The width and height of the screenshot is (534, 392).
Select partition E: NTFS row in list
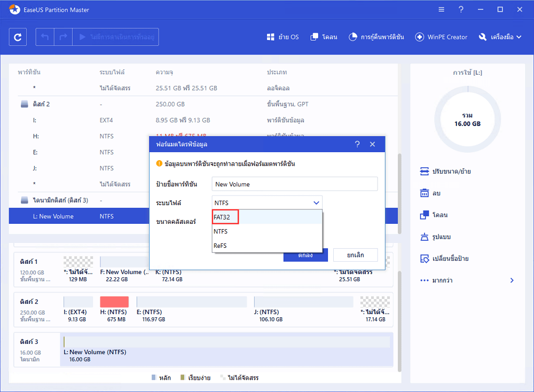(x=79, y=152)
